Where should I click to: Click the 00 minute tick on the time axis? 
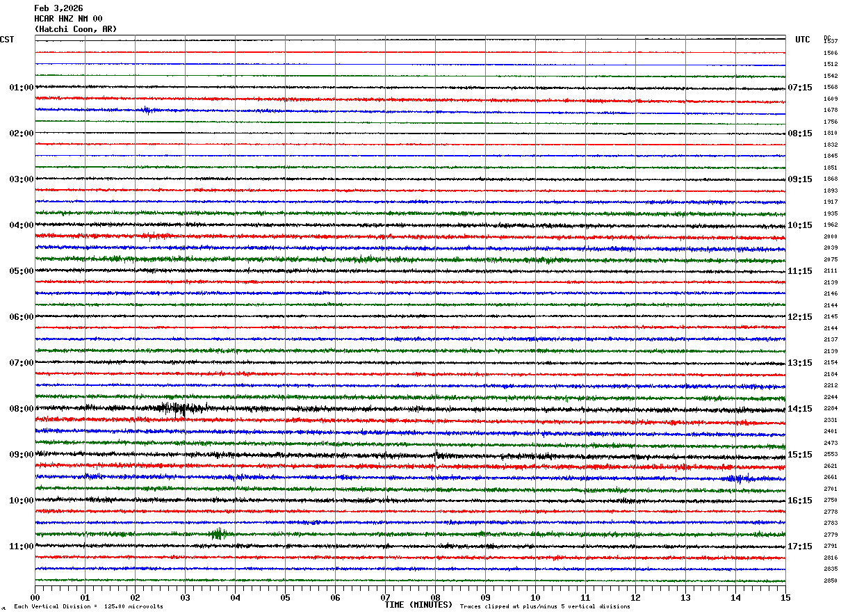tap(35, 597)
